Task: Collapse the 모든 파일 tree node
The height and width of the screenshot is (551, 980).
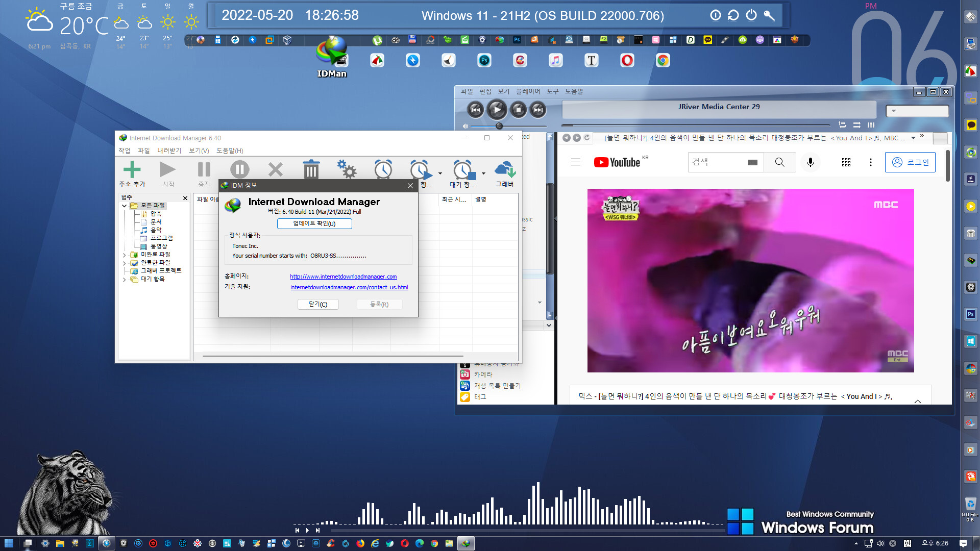Action: point(124,206)
